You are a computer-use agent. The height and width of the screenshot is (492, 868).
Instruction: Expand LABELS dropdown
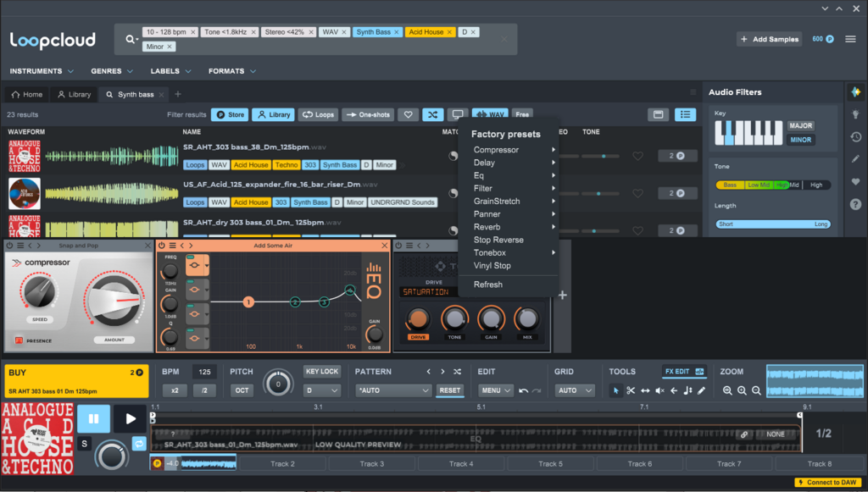(170, 71)
